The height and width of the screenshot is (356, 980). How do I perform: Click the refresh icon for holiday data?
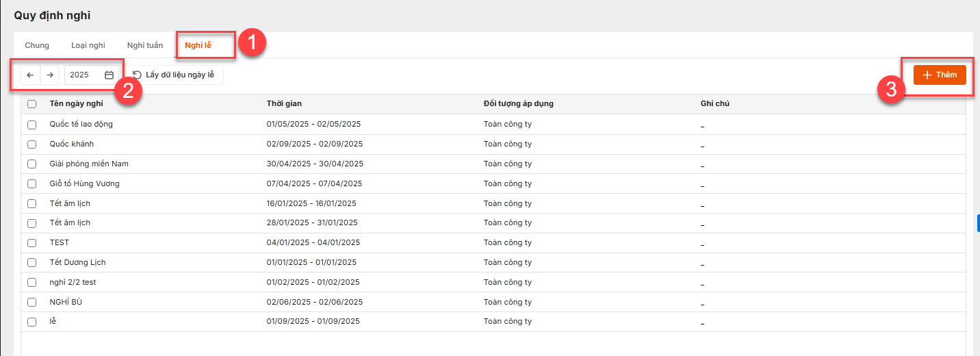[x=137, y=75]
